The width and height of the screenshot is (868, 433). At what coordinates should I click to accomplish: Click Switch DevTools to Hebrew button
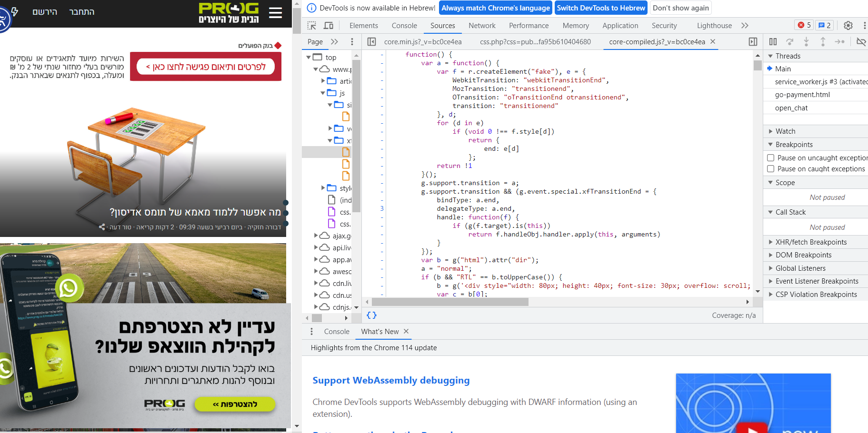pyautogui.click(x=600, y=8)
